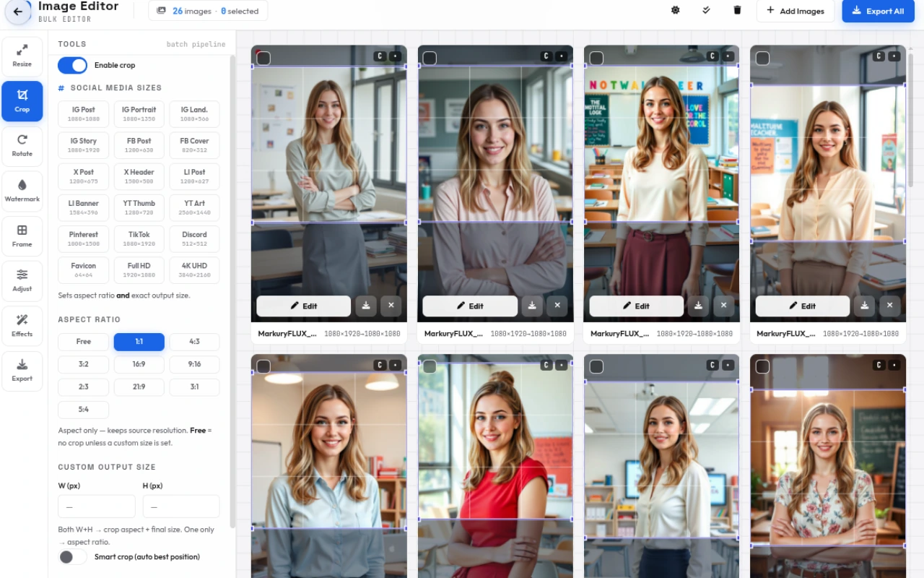Remove the maroon-skirt woman image
Viewport: 924px width, 578px height.
(723, 306)
